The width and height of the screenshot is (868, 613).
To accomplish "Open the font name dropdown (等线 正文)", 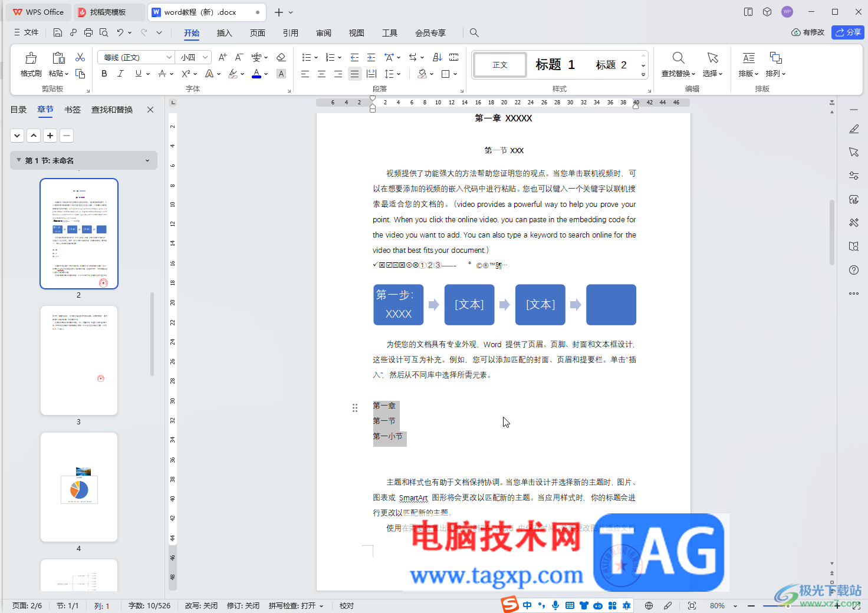I will click(x=169, y=57).
